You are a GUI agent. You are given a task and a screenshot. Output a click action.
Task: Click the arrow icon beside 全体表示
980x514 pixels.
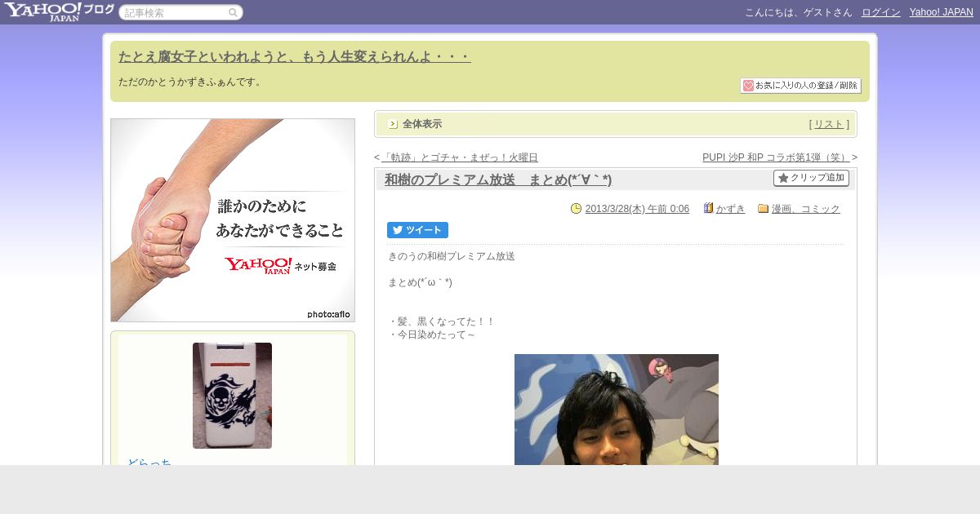[x=393, y=124]
